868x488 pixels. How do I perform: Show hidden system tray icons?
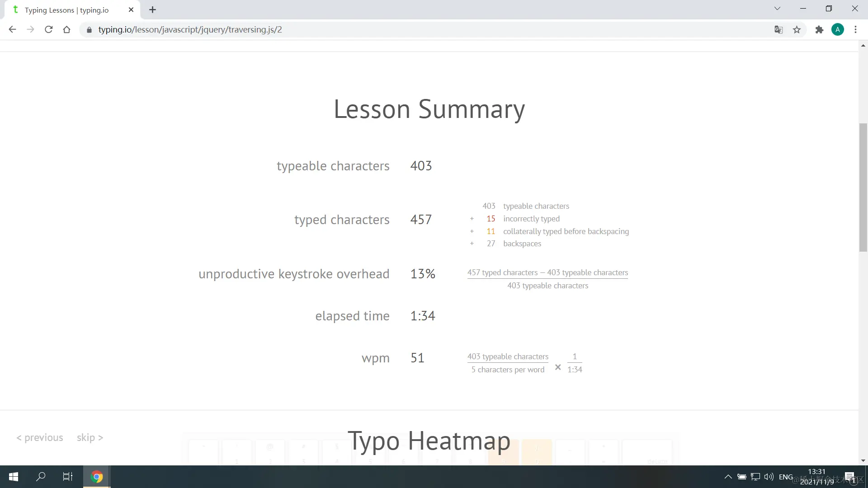(728, 477)
